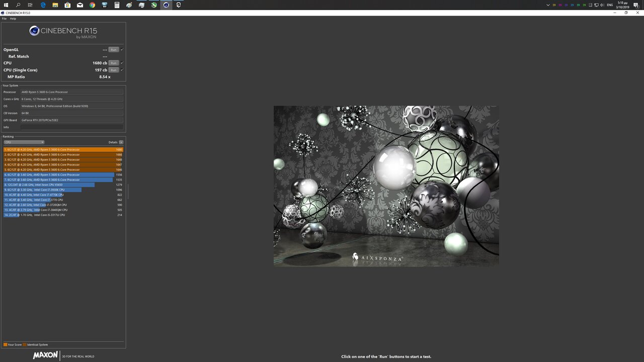Click the magenta temperature tray icon
644x362 pixels.
560,5
